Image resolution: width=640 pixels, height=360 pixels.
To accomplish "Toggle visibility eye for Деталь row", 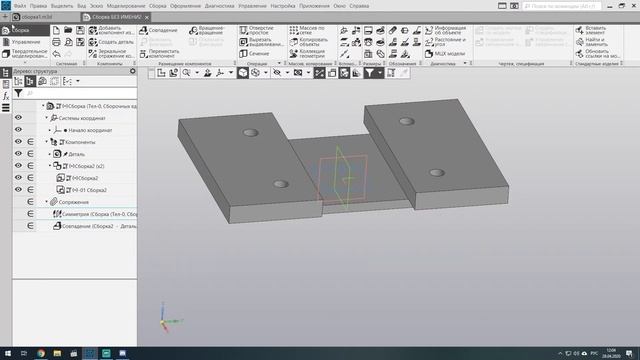I will point(18,153).
